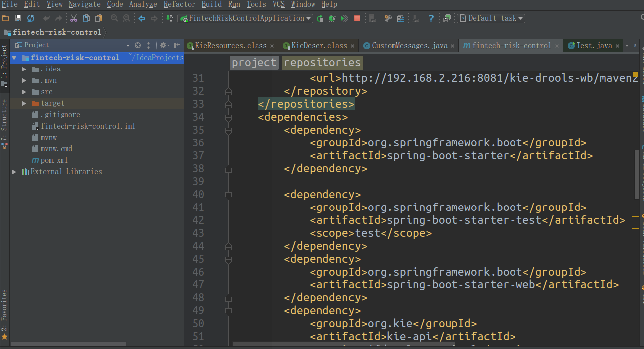The image size is (644, 349).
Task: Stop the process with red square
Action: pyautogui.click(x=357, y=18)
